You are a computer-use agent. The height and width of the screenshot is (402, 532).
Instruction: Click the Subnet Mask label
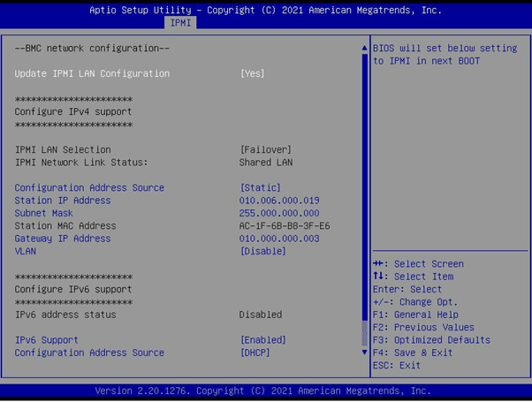pyautogui.click(x=44, y=214)
